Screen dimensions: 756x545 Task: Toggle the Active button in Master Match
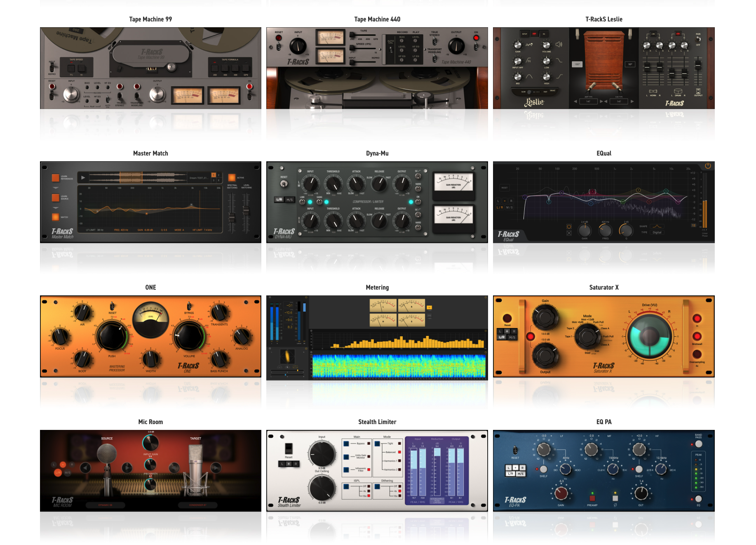[232, 177]
